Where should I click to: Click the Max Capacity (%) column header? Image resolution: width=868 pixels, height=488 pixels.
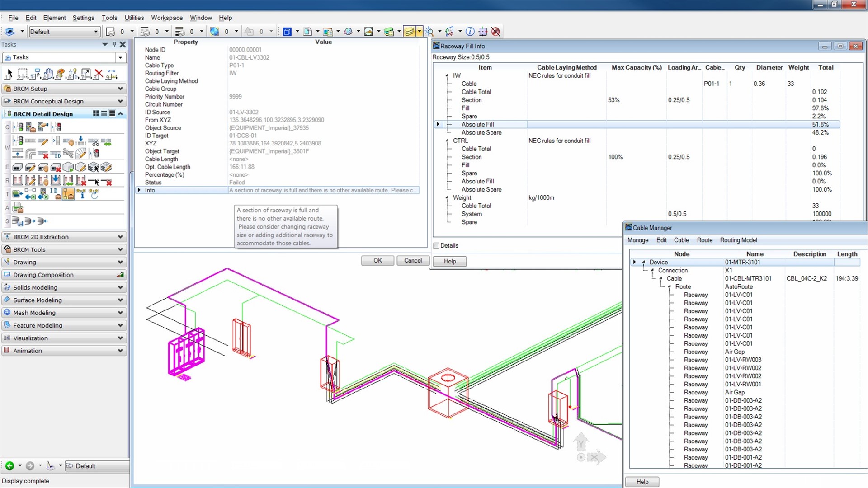click(637, 67)
